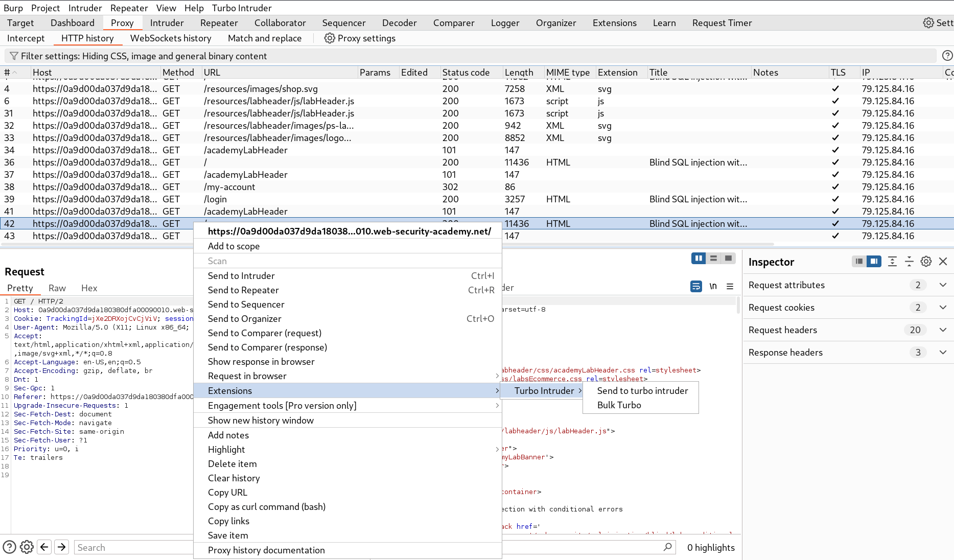
Task: Click the filter funnel icon
Action: [14, 56]
